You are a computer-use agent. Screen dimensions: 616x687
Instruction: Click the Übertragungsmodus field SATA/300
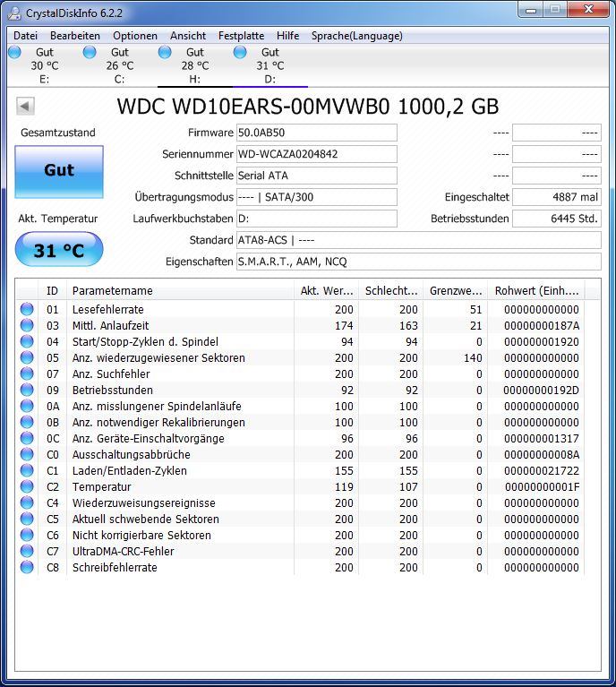click(x=317, y=197)
